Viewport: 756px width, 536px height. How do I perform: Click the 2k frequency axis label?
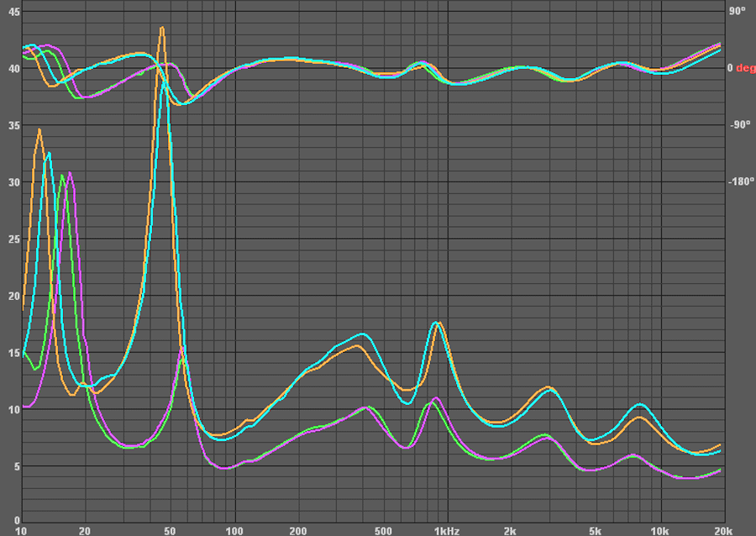[x=510, y=531]
